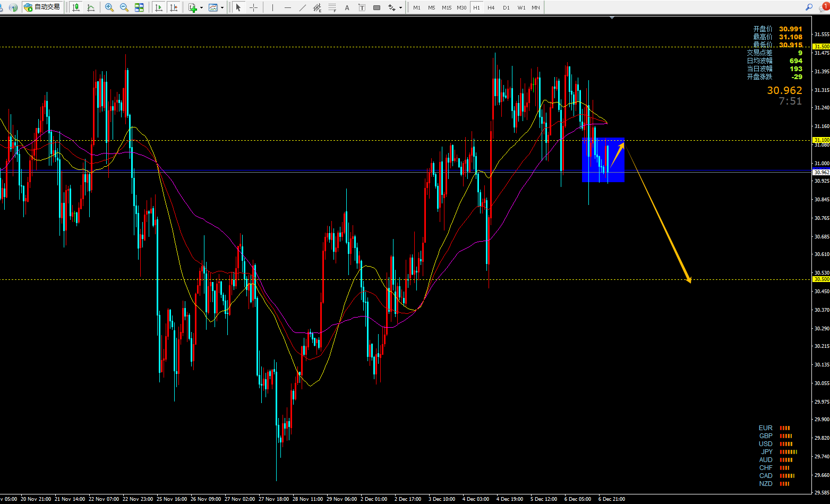Switch chart to candlestick display
Viewport: 830px width, 504px height.
(x=76, y=7)
